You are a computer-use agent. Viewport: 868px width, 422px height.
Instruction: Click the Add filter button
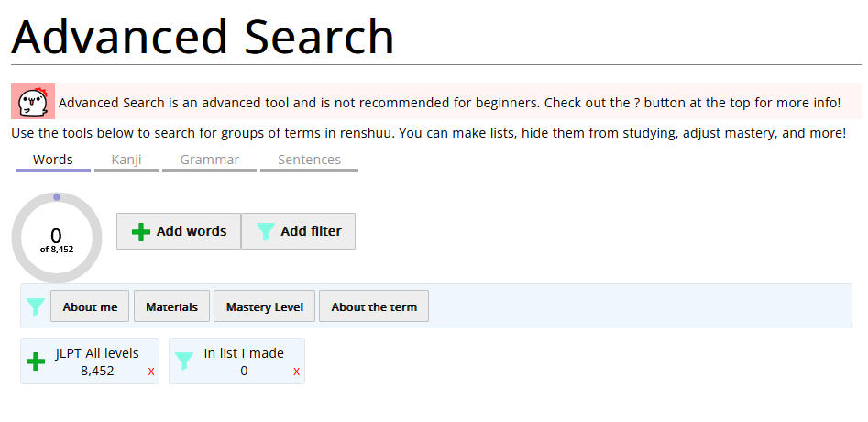pos(299,231)
